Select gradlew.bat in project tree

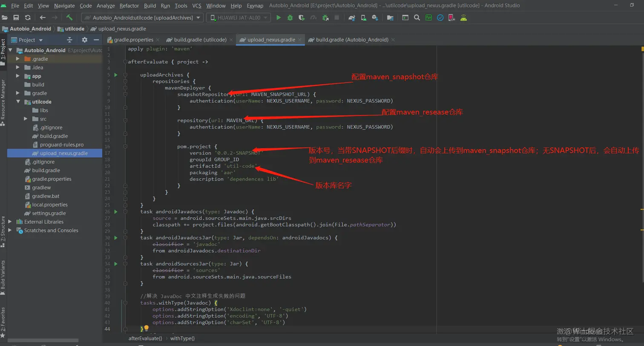click(46, 196)
